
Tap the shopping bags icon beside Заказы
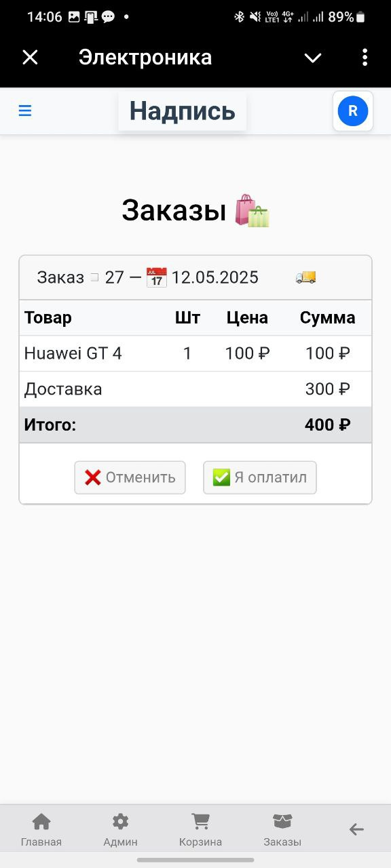(252, 211)
